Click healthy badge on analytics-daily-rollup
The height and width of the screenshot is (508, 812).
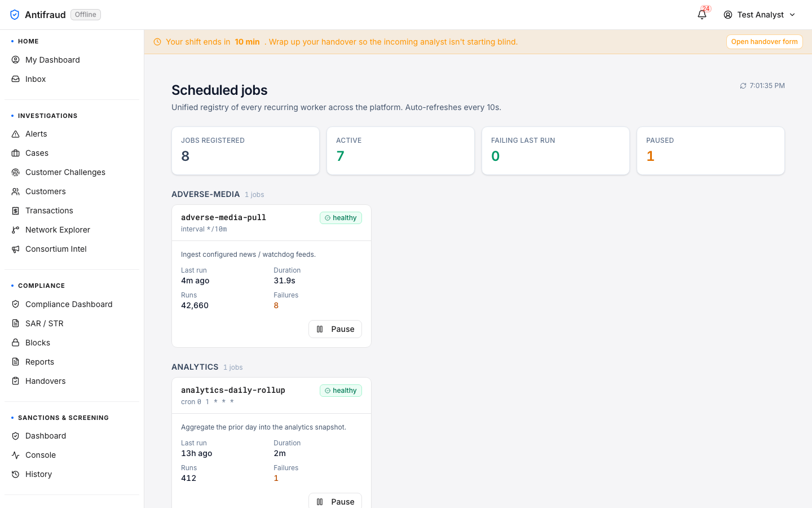tap(341, 391)
